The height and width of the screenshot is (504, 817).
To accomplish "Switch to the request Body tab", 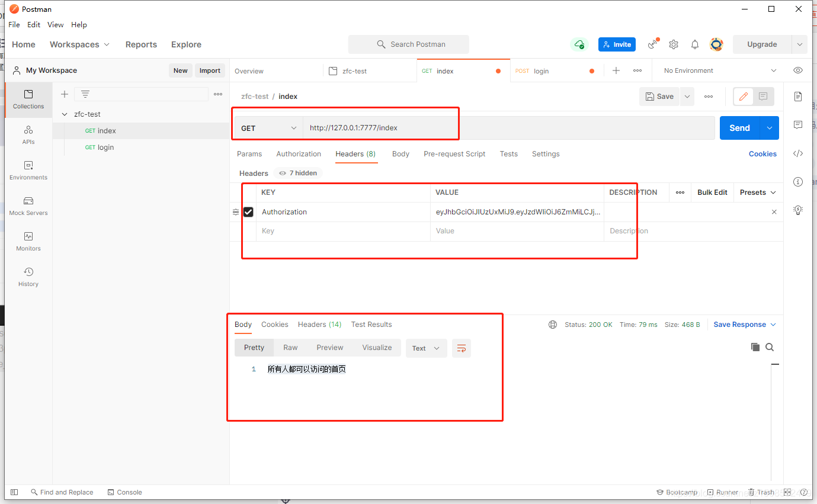I will pyautogui.click(x=401, y=154).
